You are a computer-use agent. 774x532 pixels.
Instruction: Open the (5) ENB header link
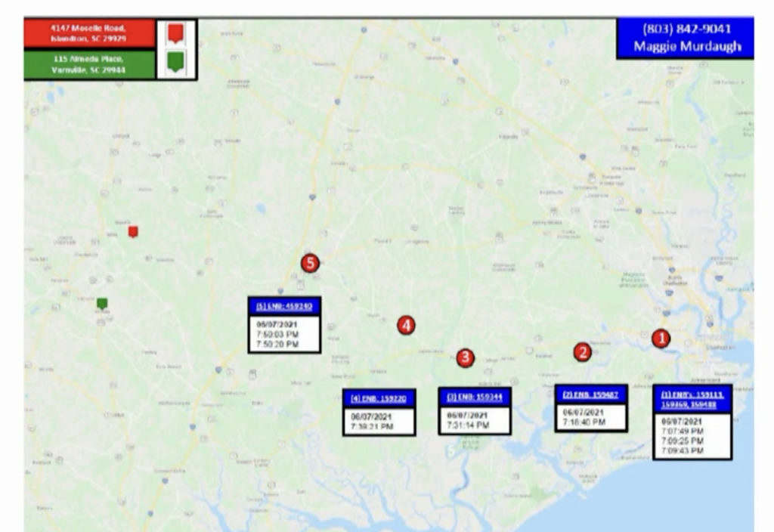click(x=284, y=306)
